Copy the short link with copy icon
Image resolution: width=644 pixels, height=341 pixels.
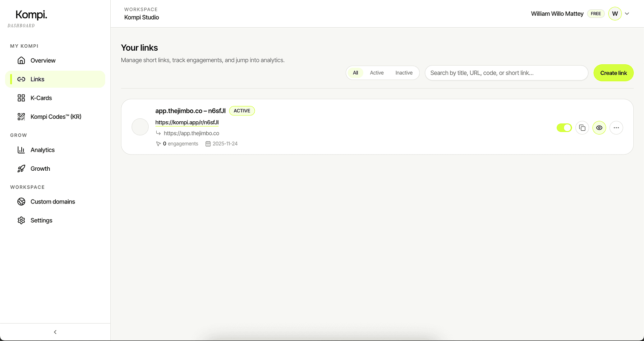point(582,128)
